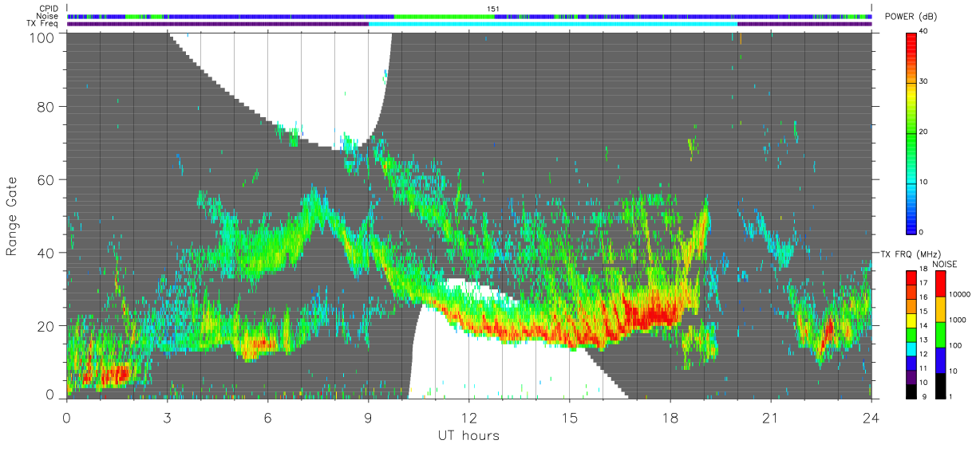Viewport: 980px width, 452px height.
Task: Click the yellow 14-15 MHz swatch in TX FRQ legend
Action: (x=911, y=319)
